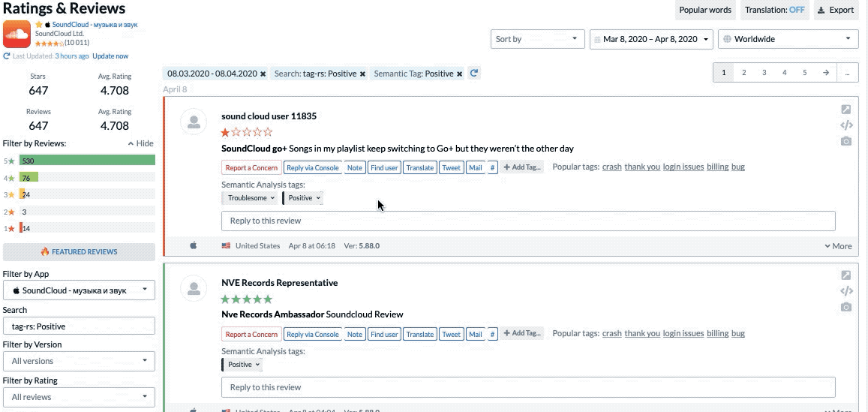
Task: Open Positive tag dropdown on first review
Action: click(303, 197)
